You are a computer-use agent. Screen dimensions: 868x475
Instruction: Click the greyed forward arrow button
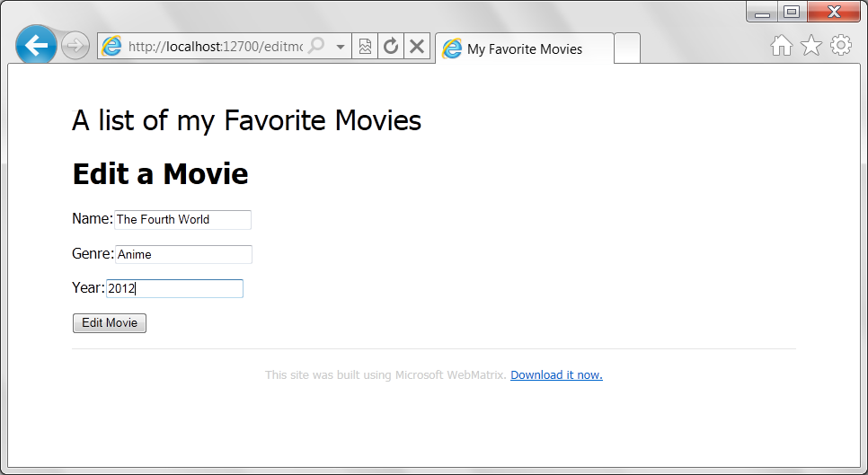coord(75,46)
